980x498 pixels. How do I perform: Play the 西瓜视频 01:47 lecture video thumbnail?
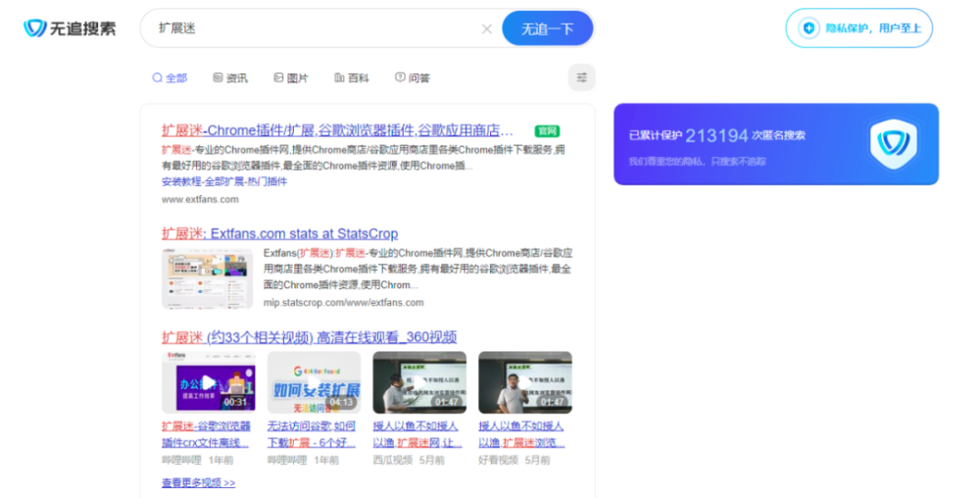[x=419, y=382]
